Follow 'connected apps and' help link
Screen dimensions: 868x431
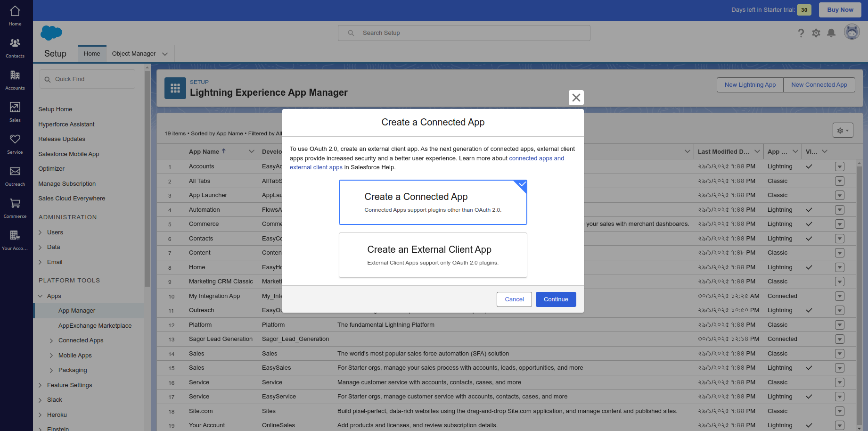[x=536, y=158]
